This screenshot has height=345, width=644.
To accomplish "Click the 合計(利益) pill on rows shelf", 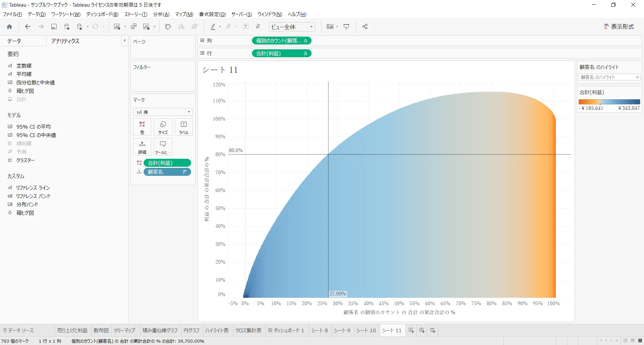I will (x=281, y=53).
